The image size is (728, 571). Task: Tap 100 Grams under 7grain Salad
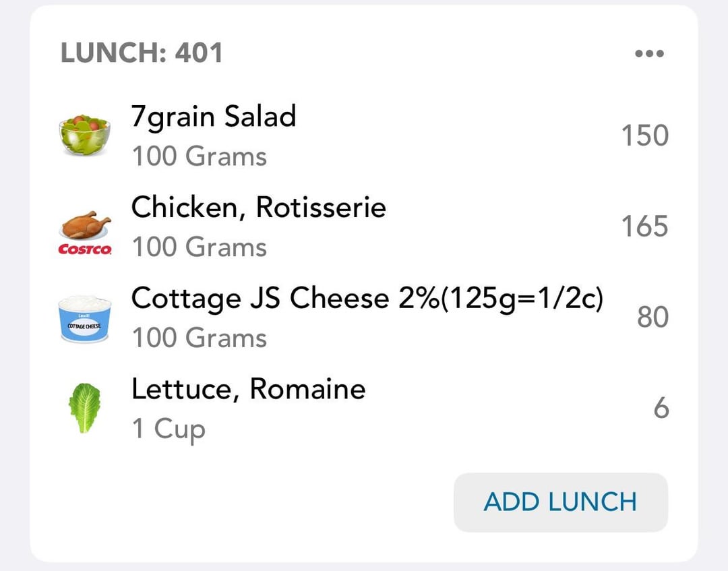point(200,156)
